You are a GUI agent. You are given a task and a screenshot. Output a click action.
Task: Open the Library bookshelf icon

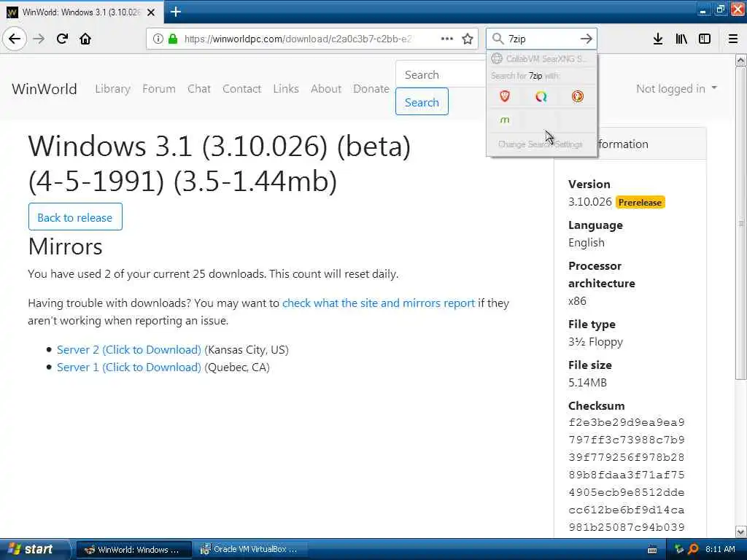[x=681, y=39]
